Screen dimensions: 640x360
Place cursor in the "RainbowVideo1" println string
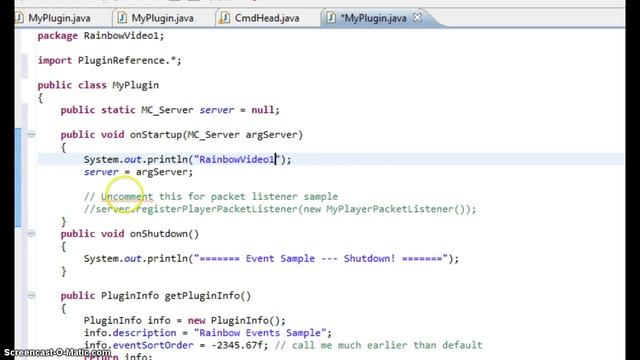pos(237,159)
